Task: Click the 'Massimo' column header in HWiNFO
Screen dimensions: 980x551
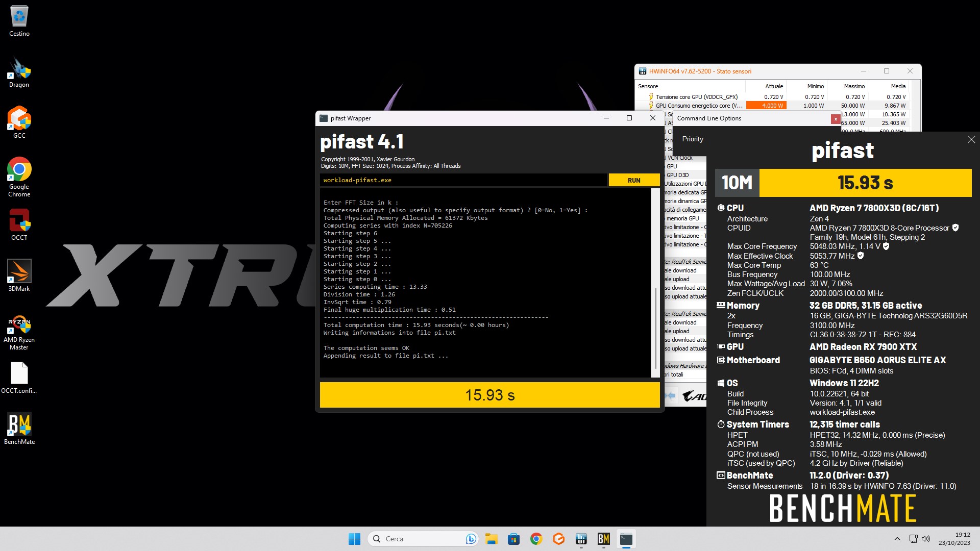Action: [x=854, y=86]
